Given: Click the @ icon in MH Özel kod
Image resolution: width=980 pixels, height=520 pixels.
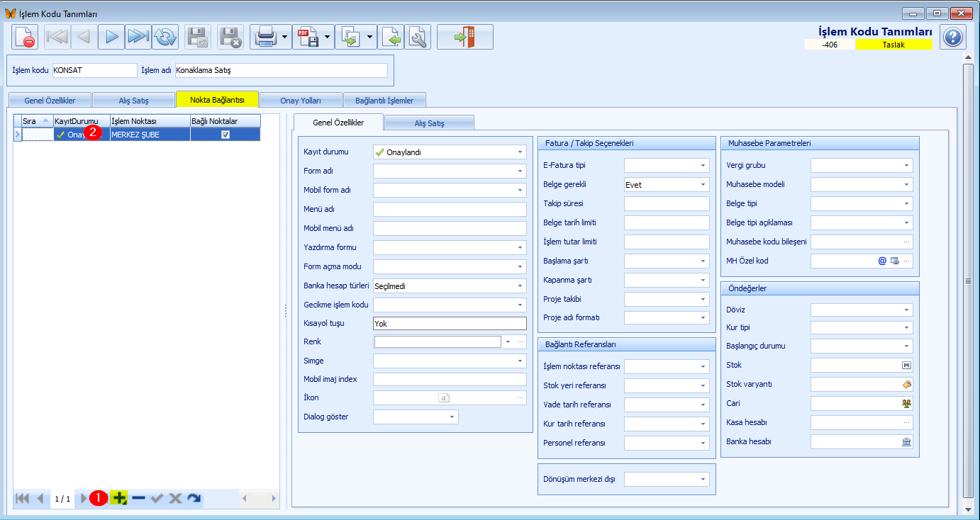Looking at the screenshot, I should point(882,261).
